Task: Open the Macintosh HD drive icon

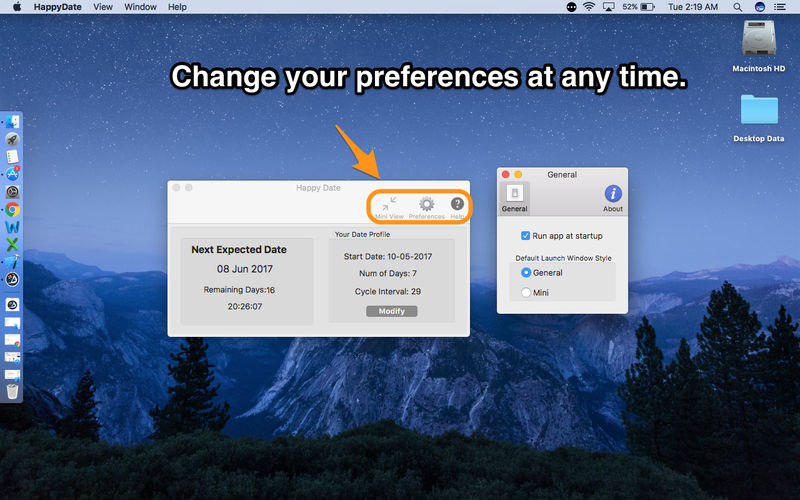Action: click(759, 38)
